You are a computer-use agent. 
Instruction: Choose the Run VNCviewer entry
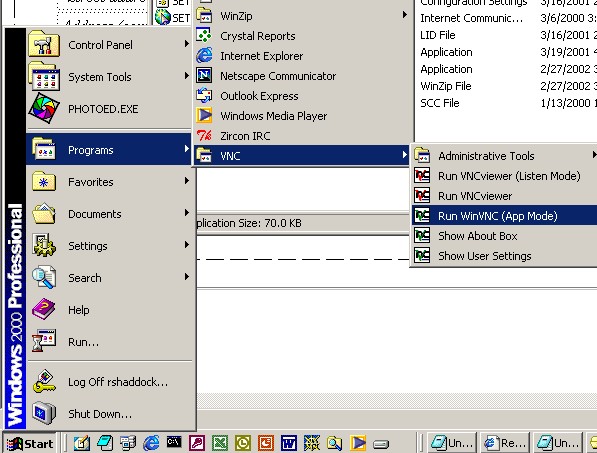(x=504, y=196)
